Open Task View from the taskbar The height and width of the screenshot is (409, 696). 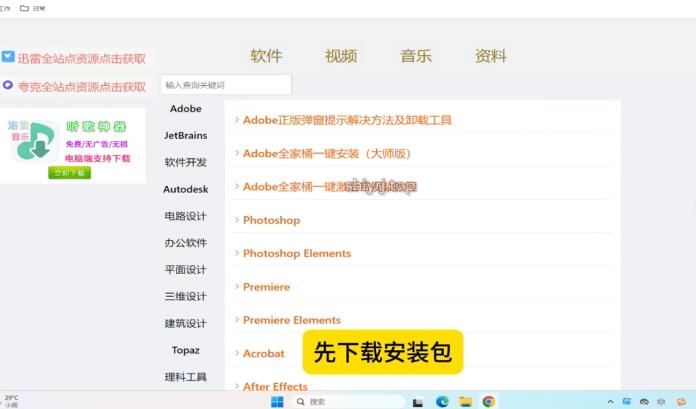click(418, 402)
